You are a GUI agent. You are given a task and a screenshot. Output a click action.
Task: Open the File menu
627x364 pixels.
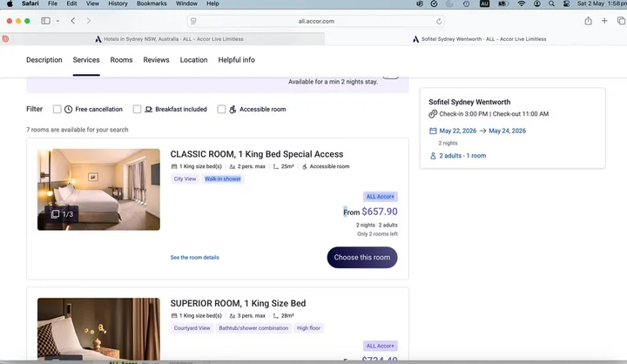[52, 3]
